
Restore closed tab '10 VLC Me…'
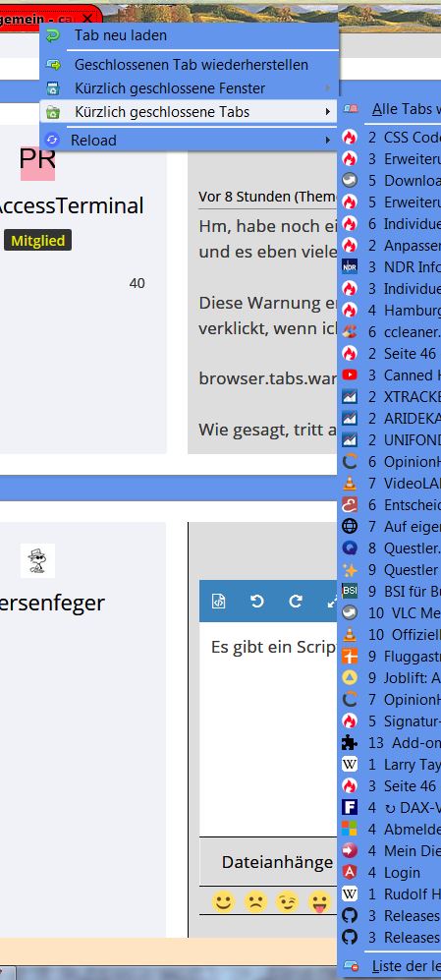392,613
